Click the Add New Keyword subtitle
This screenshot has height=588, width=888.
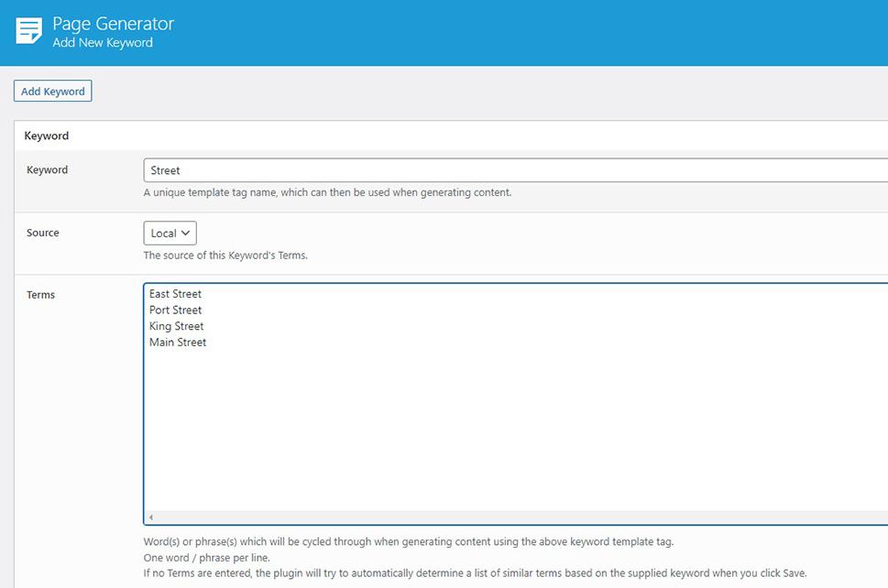[103, 42]
